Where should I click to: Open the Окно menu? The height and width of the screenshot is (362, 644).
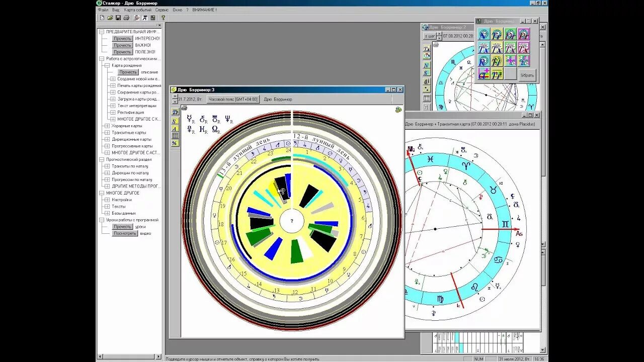(x=178, y=10)
